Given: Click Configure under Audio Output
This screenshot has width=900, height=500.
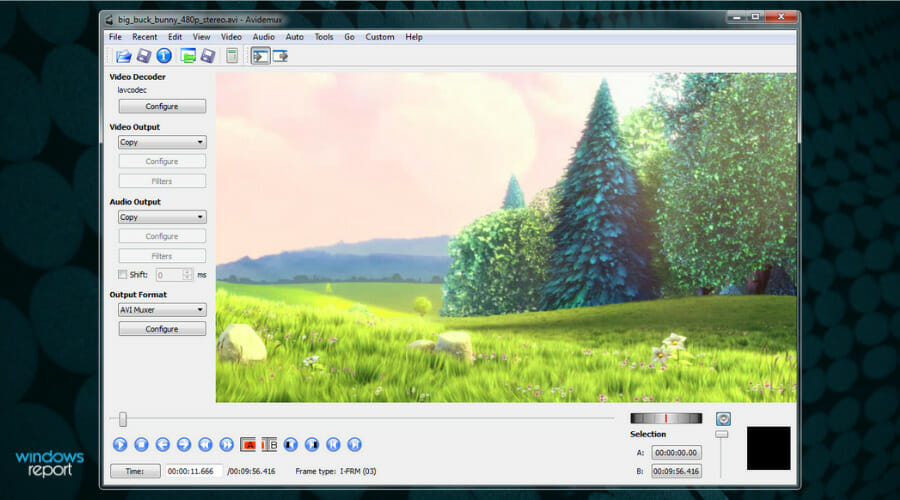Looking at the screenshot, I should [162, 236].
